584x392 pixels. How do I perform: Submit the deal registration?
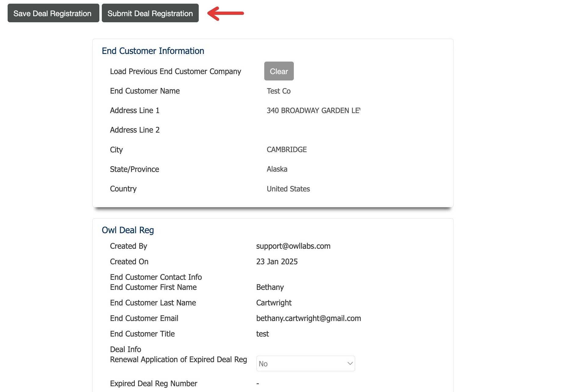pyautogui.click(x=150, y=13)
